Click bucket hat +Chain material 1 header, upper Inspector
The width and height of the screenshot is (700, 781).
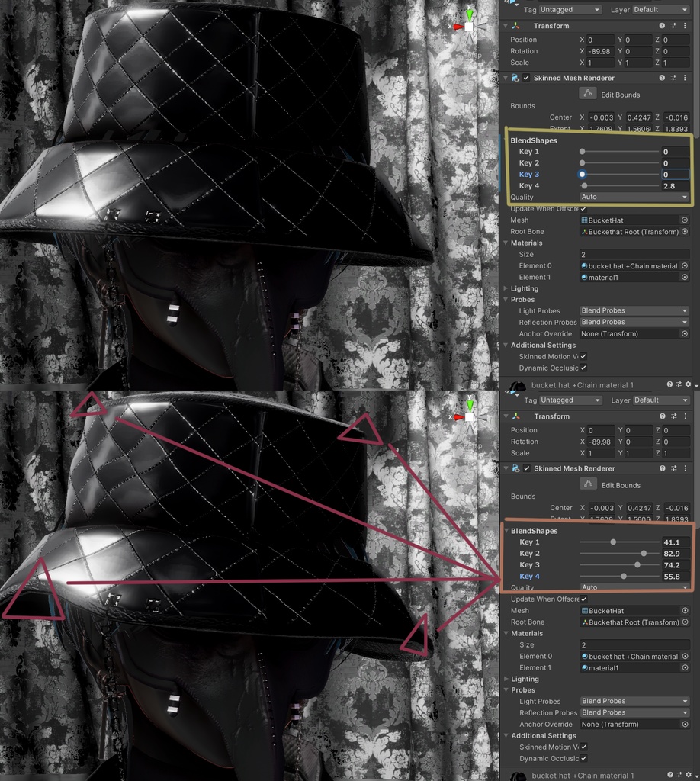pos(582,385)
